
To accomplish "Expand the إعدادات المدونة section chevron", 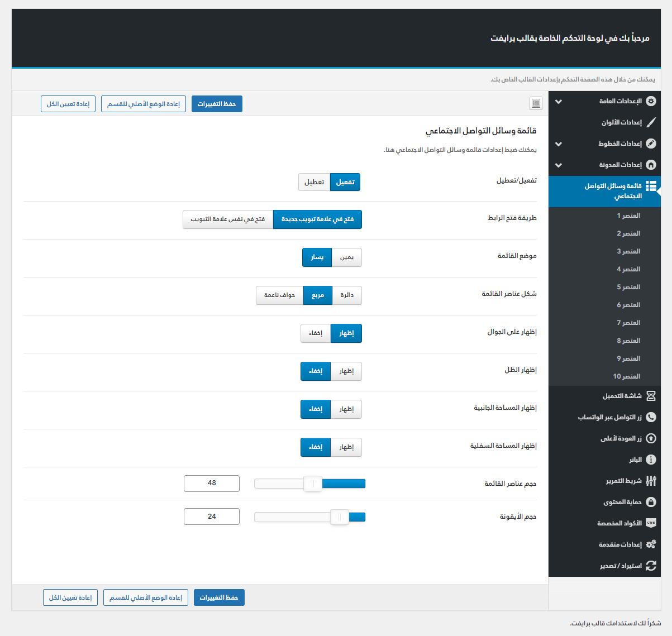I will pyautogui.click(x=558, y=165).
